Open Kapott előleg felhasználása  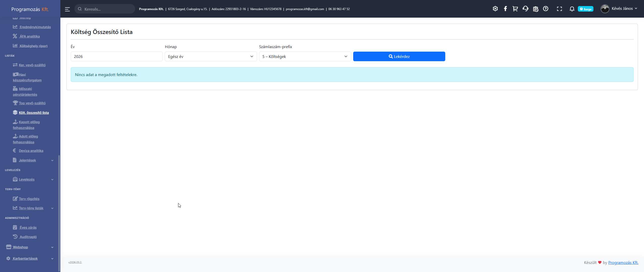[26, 125]
